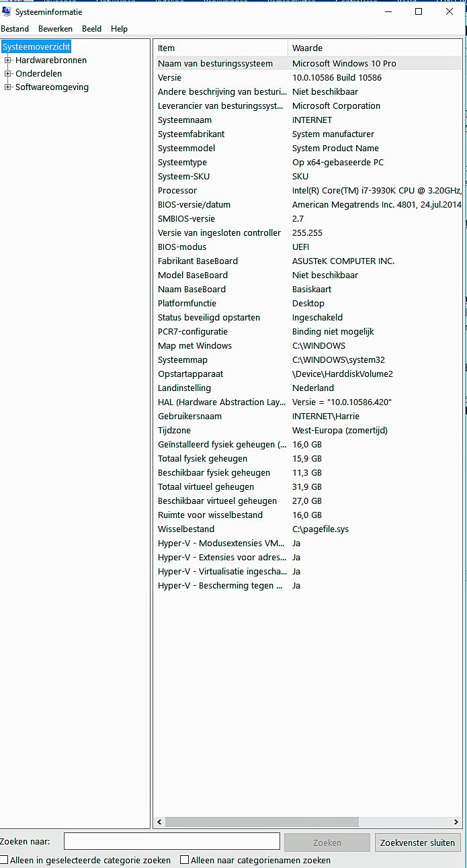
Task: Click the Systeeminformatie app icon in title bar
Action: tap(7, 11)
